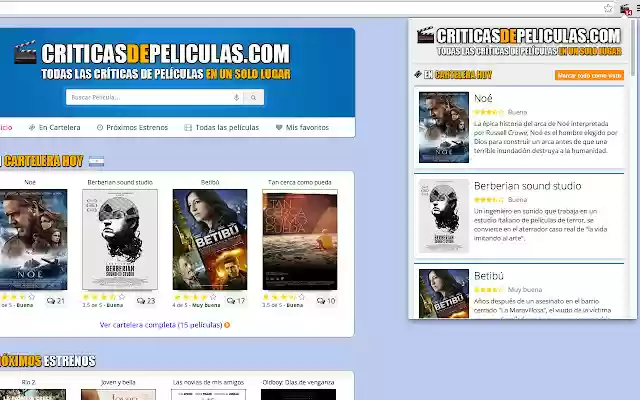Click Berberian sound studio poster on main page

pos(120,240)
